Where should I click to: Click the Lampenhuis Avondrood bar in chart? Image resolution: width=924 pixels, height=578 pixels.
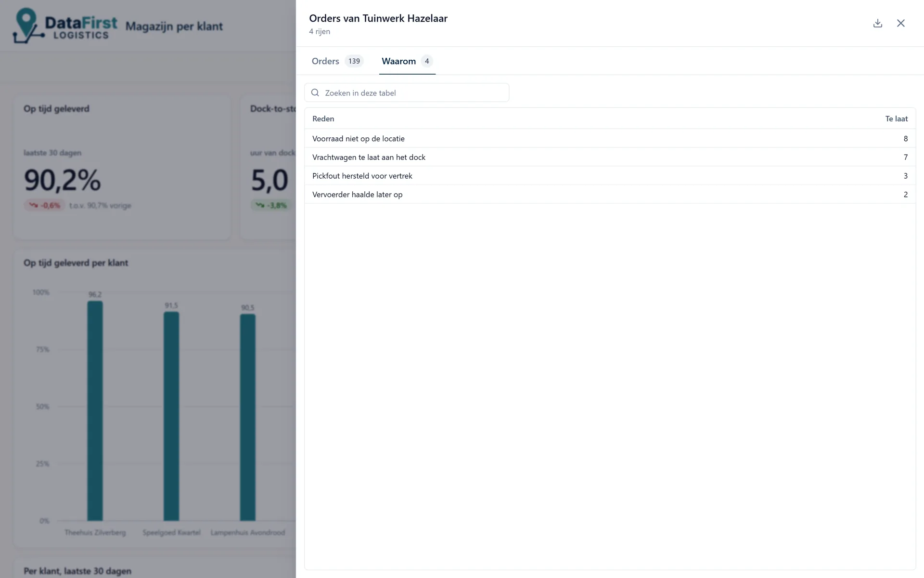click(248, 418)
